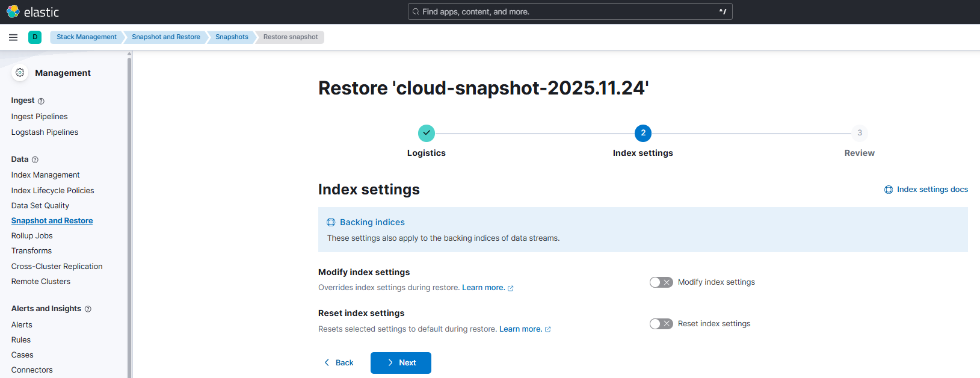This screenshot has width=980, height=378.
Task: Click the step 3 Review circle
Action: (x=860, y=133)
